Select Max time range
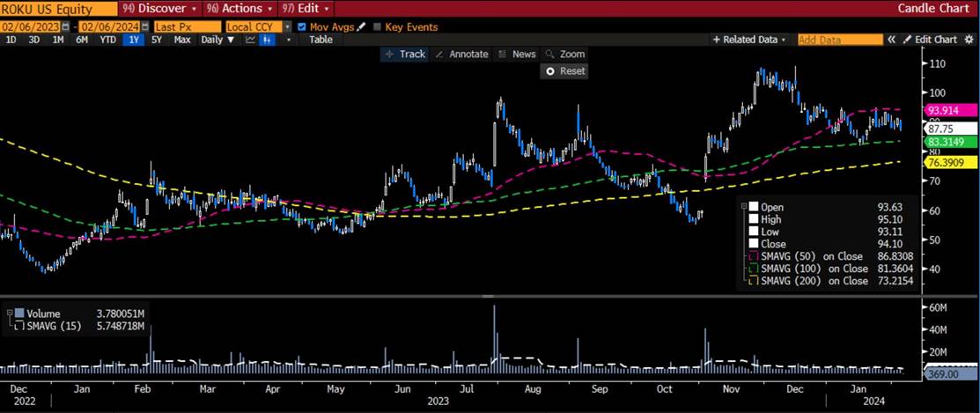 pos(182,40)
